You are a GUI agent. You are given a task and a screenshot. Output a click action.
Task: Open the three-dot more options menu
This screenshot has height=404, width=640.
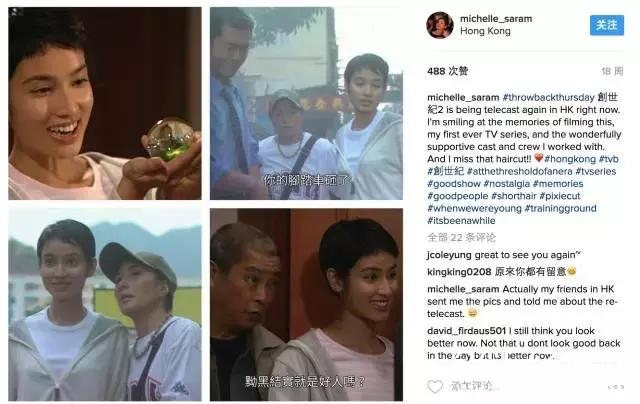pos(616,386)
